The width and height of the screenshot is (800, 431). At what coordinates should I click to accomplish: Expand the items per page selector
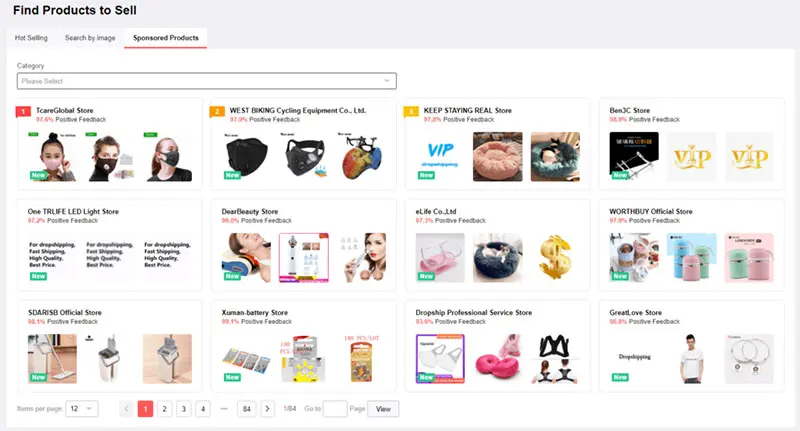coord(82,409)
